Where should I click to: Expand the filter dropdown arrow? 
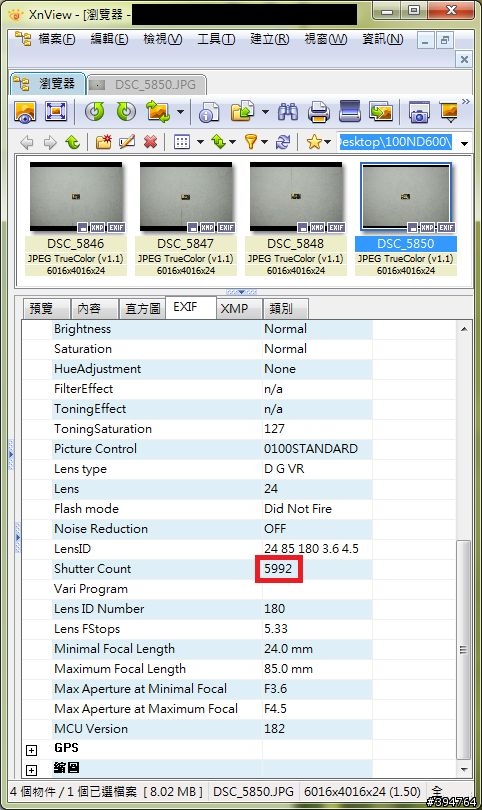pos(265,142)
